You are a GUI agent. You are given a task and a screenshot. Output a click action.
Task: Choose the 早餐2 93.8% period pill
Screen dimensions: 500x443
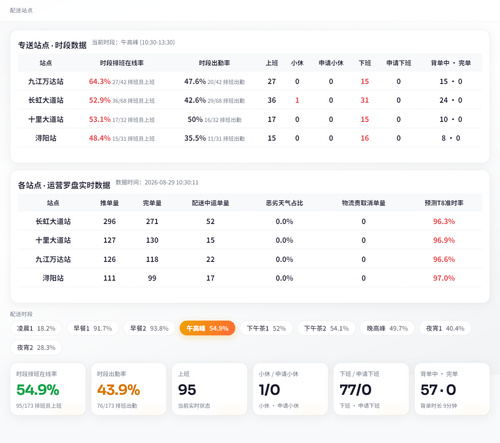point(149,328)
